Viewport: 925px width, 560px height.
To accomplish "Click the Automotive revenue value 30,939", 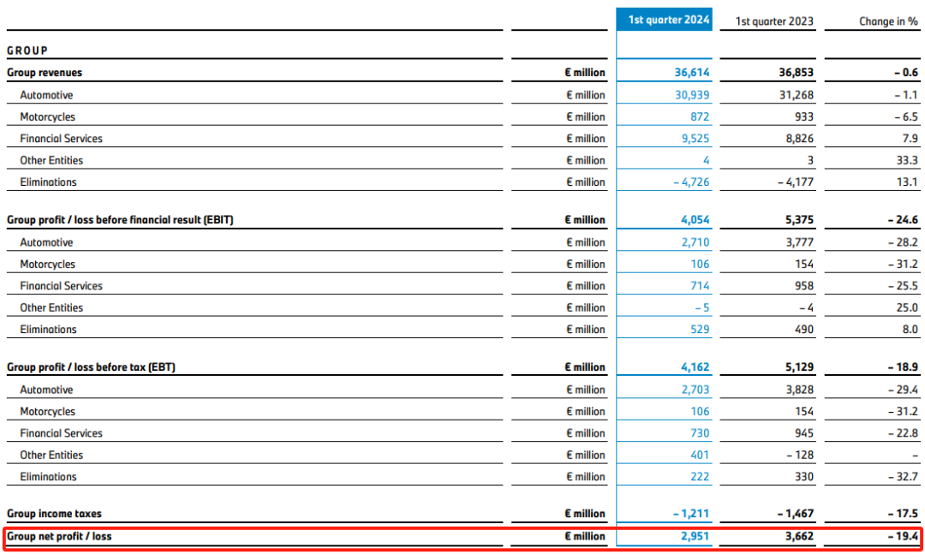I will click(692, 95).
